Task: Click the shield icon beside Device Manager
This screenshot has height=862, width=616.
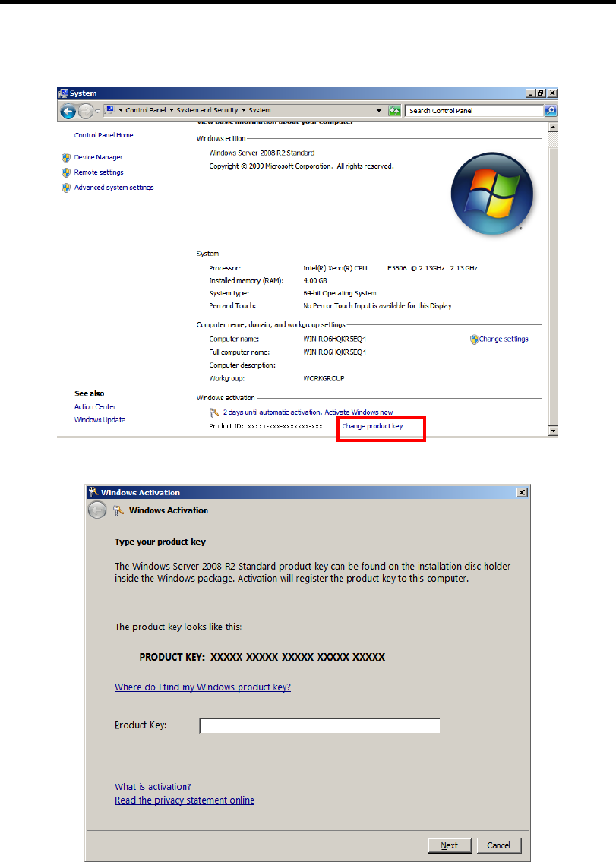Action: tap(66, 157)
